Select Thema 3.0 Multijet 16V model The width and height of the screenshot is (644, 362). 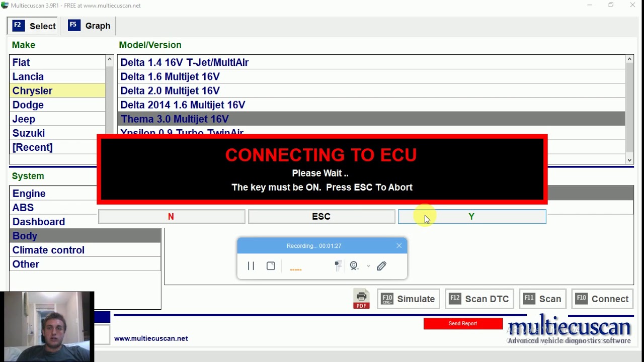click(371, 119)
